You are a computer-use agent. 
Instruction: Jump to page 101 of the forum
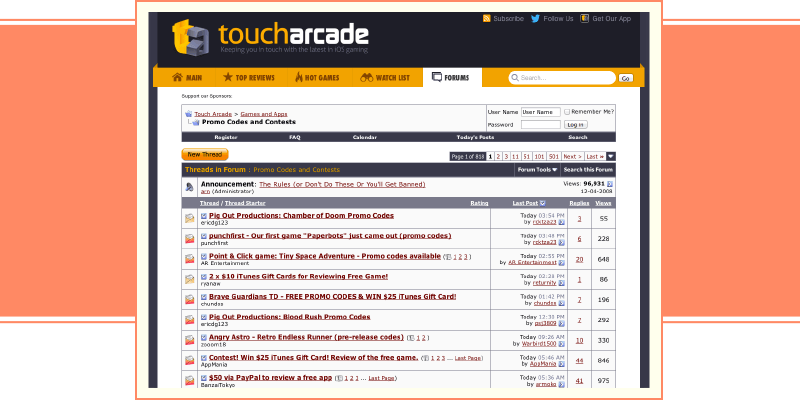(x=539, y=157)
